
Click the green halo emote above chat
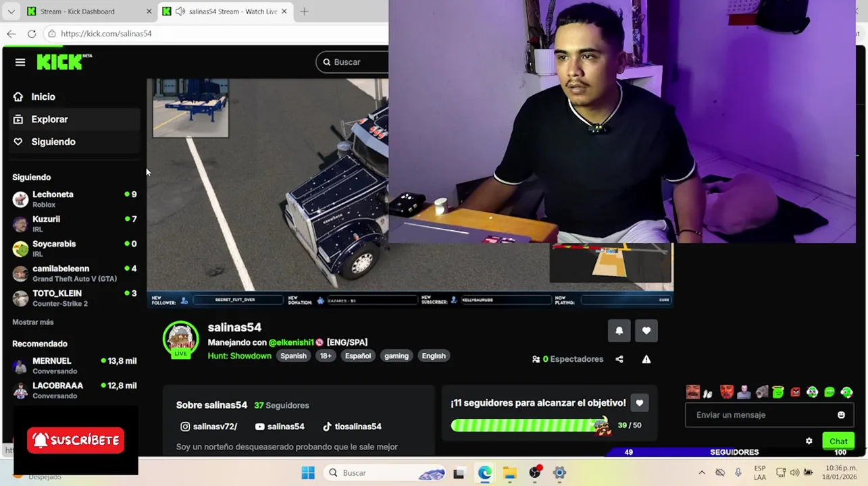click(778, 392)
